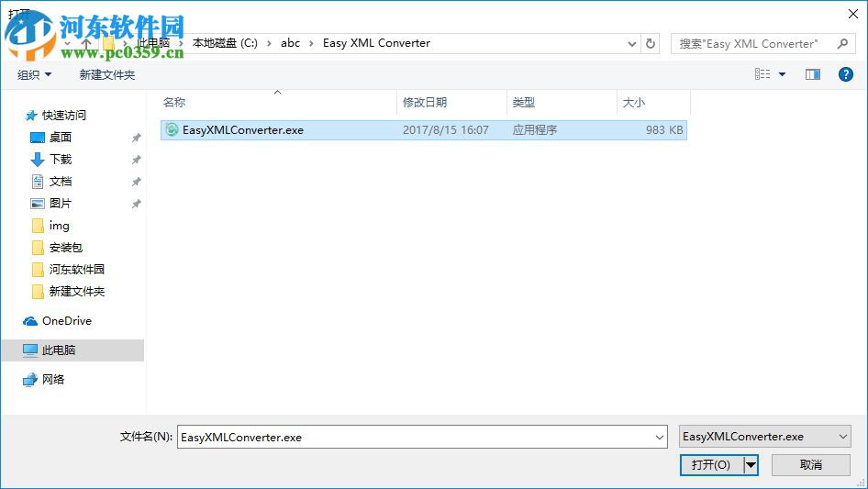Image resolution: width=868 pixels, height=489 pixels.
Task: Navigate to 本地磁盘 (C:) in breadcrumb
Action: 225,43
